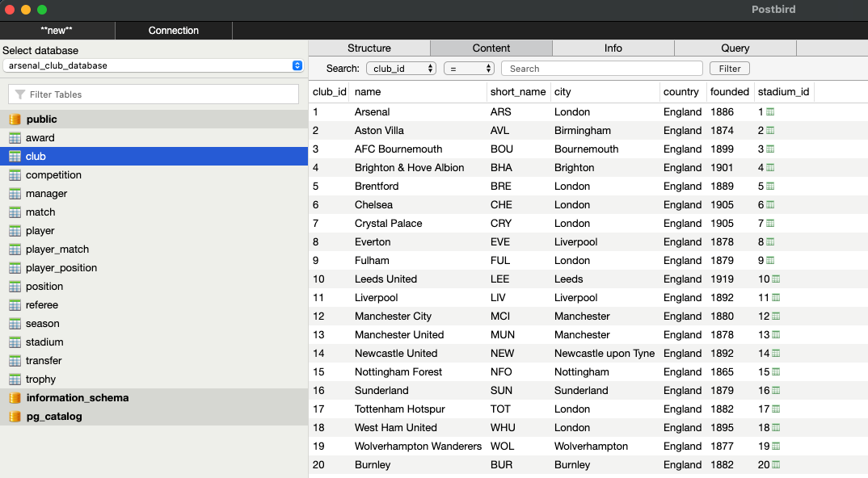Click the manager table icon
Image resolution: width=868 pixels, height=478 pixels.
point(15,194)
